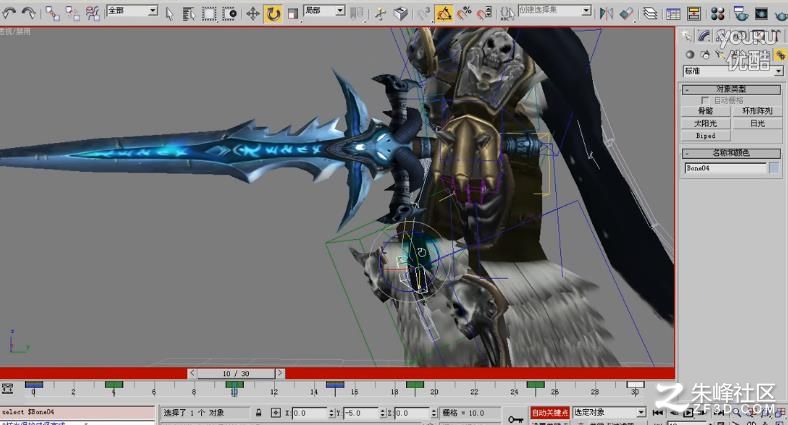
Task: Click the keyframe marker at frame 30
Action: [635, 385]
